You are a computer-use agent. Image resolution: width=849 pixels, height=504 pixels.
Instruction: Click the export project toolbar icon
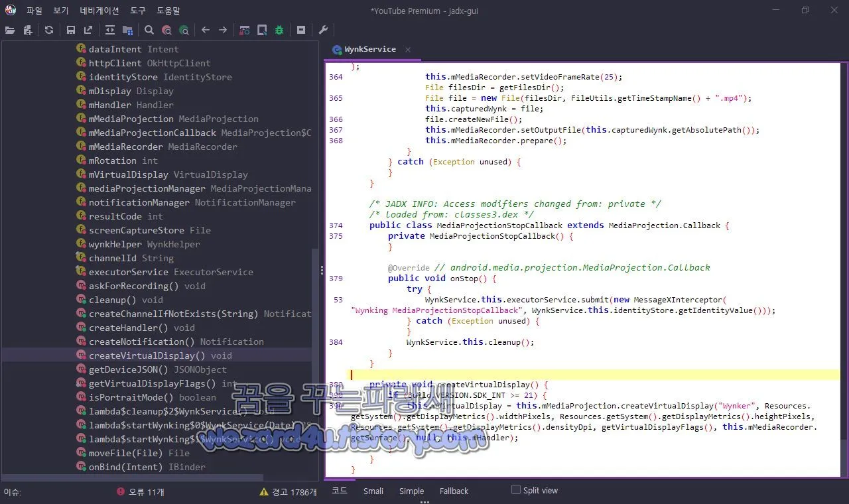[88, 30]
